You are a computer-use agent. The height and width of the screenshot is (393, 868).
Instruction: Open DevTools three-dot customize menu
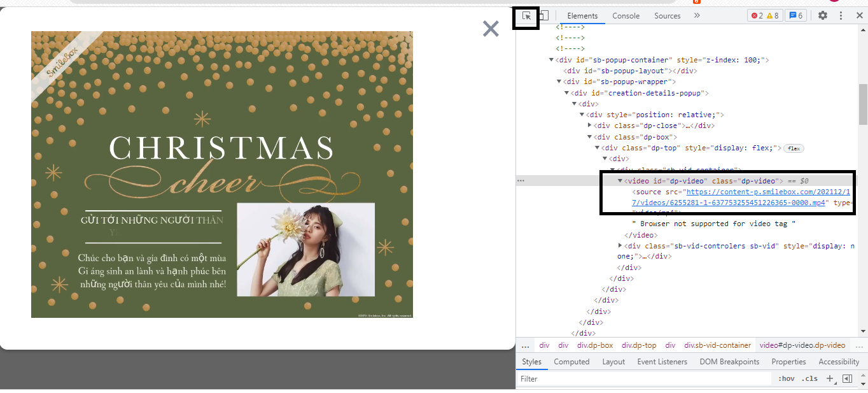pos(841,16)
